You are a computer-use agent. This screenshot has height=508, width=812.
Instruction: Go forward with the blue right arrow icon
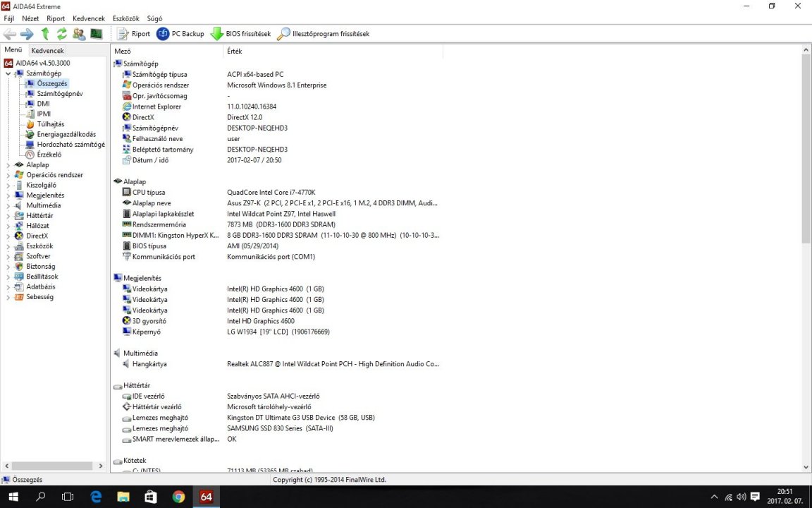pyautogui.click(x=27, y=34)
